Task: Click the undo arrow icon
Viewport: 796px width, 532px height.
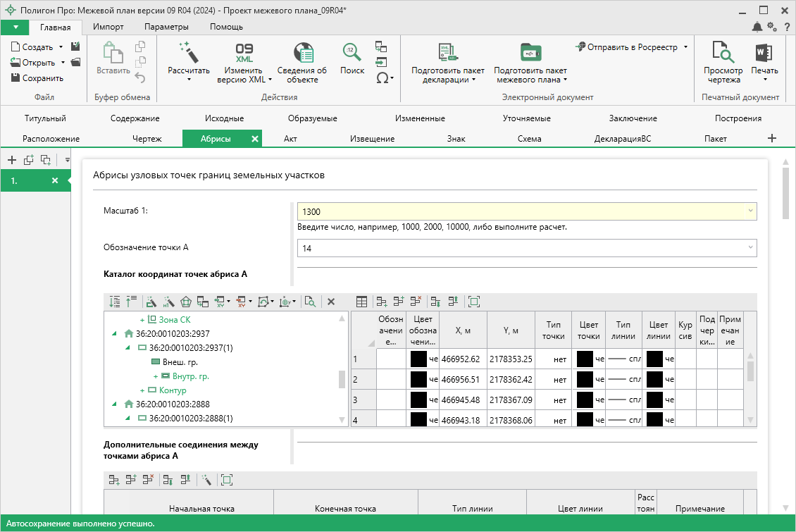Action: [139, 78]
